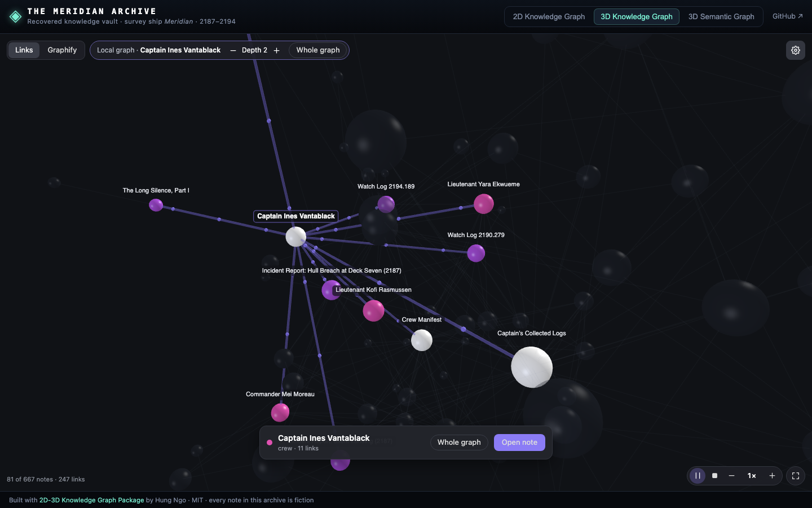Image resolution: width=812 pixels, height=508 pixels.
Task: Click Whole graph in the info card
Action: pyautogui.click(x=459, y=443)
